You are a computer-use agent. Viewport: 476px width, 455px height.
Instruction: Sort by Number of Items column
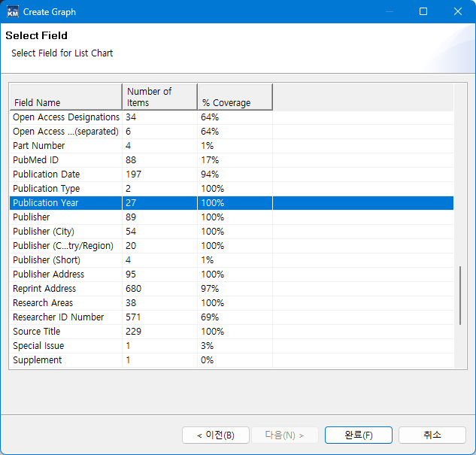[x=159, y=97]
